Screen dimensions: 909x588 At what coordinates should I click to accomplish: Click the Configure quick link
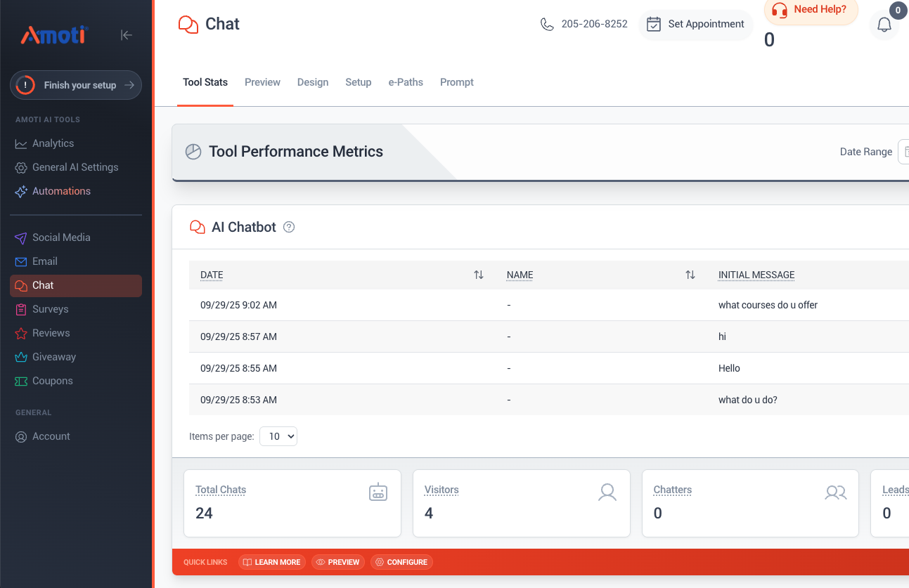coord(401,562)
